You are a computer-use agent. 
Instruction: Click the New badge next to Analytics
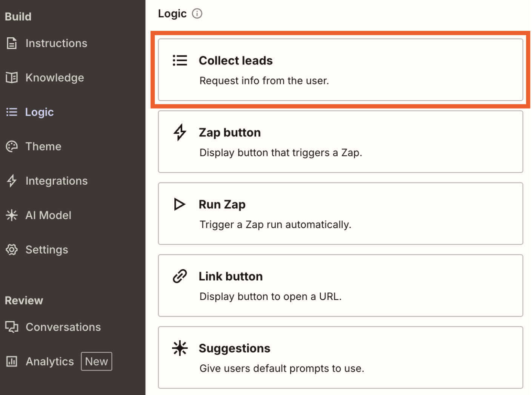96,361
